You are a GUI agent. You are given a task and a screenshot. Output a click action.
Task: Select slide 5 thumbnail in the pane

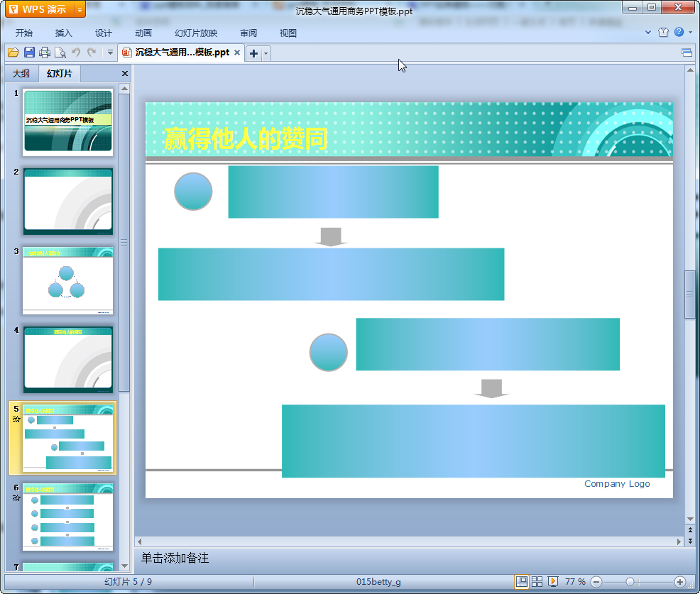click(68, 439)
